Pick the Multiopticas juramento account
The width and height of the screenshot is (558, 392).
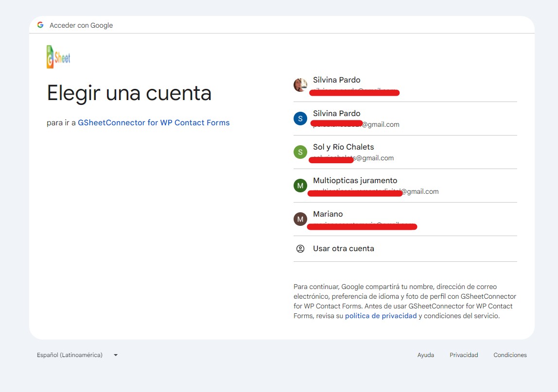pos(405,186)
